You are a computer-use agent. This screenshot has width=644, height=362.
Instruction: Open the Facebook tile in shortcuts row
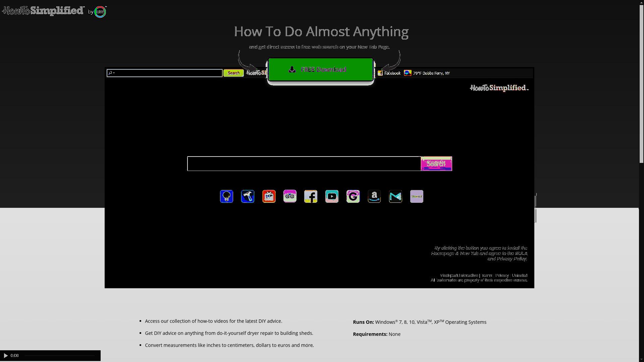coord(311,196)
